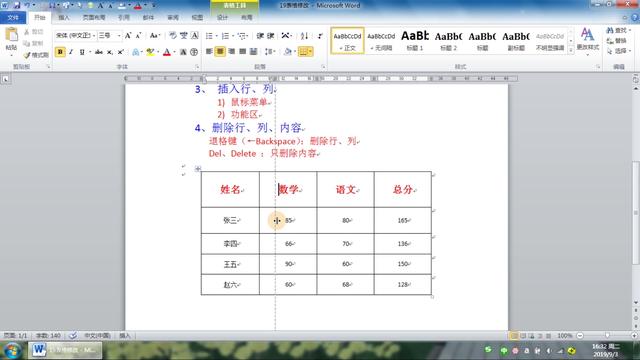Toggle underline formatting
This screenshot has height=360, width=640.
82,52
